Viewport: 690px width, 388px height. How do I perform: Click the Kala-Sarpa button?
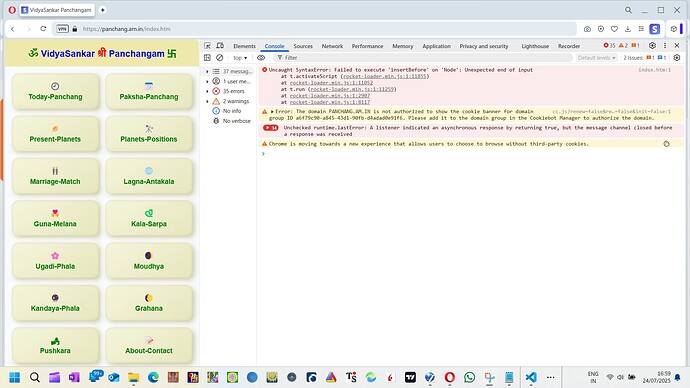149,219
